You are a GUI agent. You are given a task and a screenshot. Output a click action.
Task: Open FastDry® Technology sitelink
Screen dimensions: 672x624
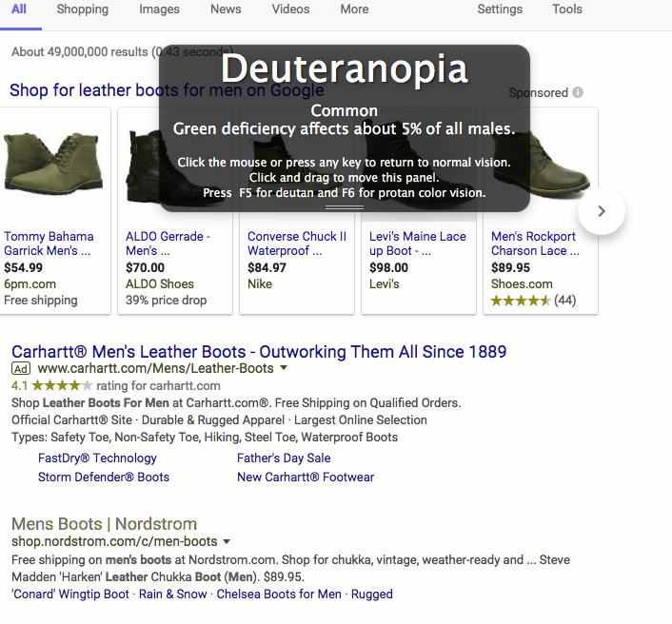click(97, 458)
